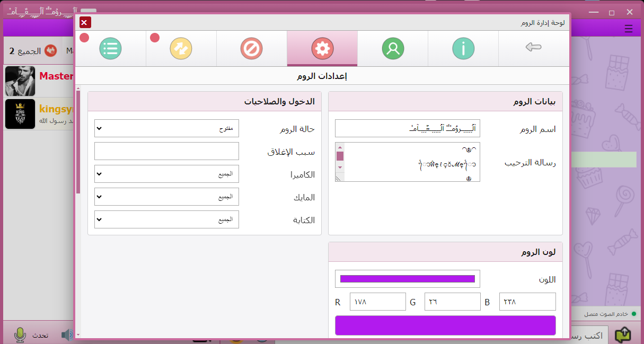The height and width of the screenshot is (344, 644).
Task: Open the teal info tab
Action: pos(463,49)
